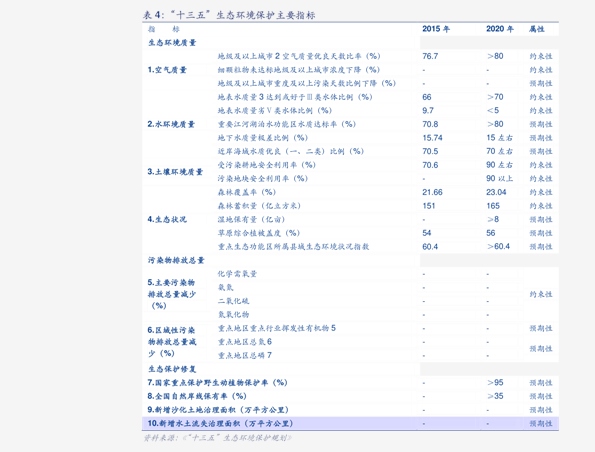595x452 pixels.
Task: Click the '化学需氧量' row
Action: coord(237,274)
